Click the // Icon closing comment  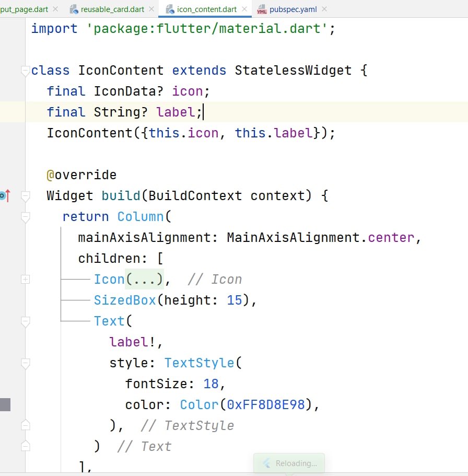pyautogui.click(x=215, y=280)
